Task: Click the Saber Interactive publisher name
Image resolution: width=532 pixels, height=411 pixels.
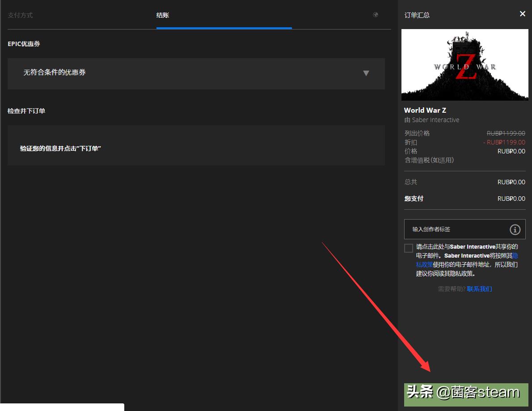Action: point(435,120)
